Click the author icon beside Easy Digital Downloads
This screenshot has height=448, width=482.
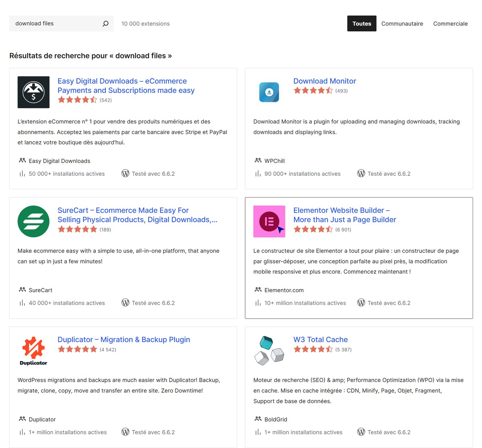coord(22,160)
